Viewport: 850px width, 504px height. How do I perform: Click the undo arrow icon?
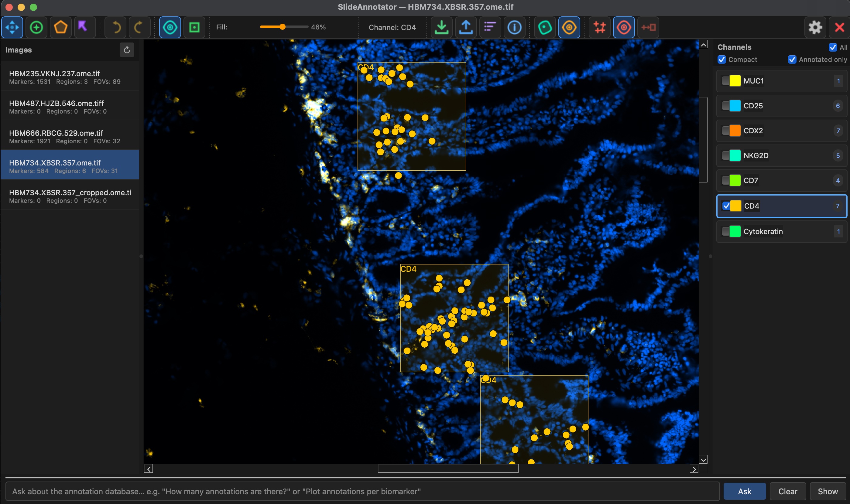tap(116, 27)
